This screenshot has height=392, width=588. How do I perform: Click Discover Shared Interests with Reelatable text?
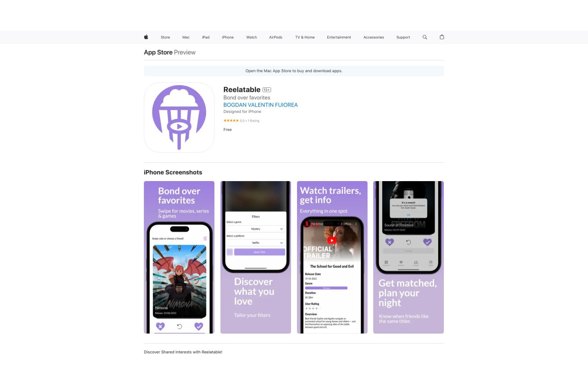click(x=183, y=352)
